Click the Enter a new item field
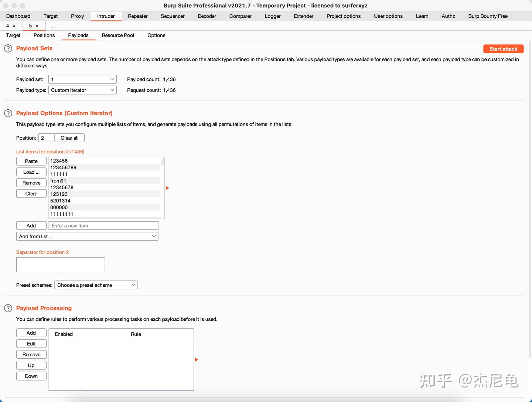 click(x=103, y=226)
